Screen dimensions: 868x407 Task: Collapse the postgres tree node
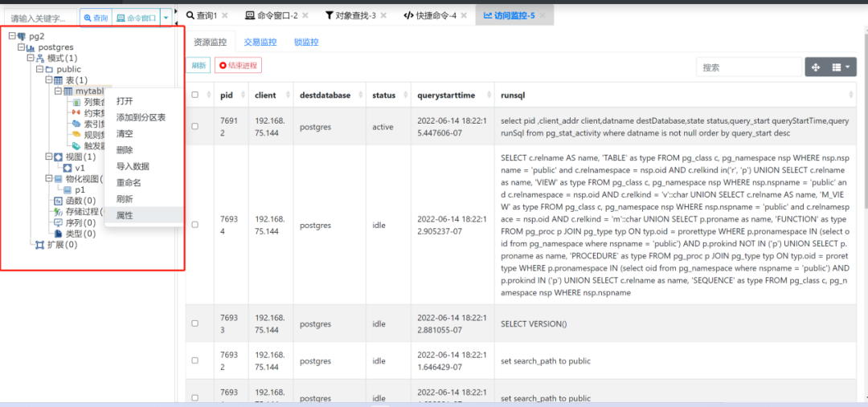coord(22,47)
